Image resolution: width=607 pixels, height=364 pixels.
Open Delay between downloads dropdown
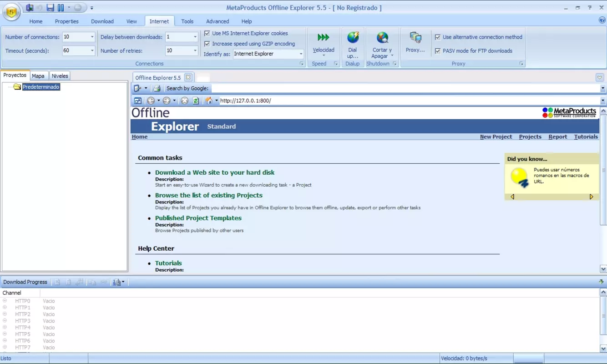click(195, 37)
